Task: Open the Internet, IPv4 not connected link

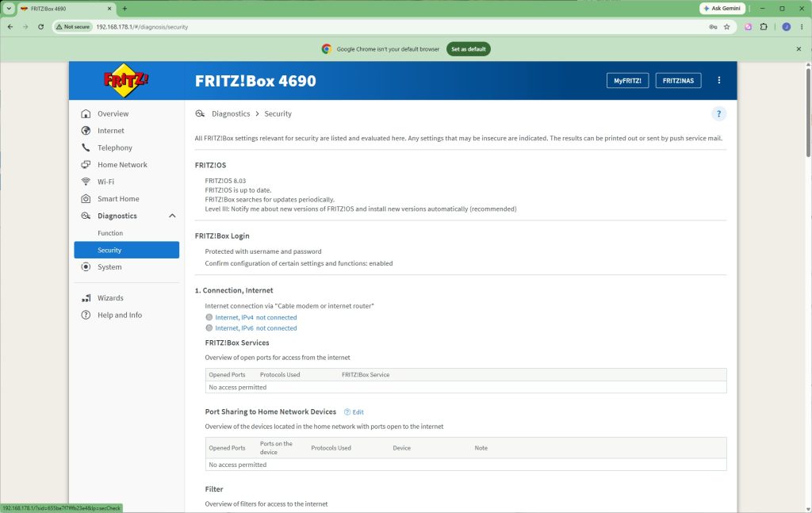Action: 256,317
